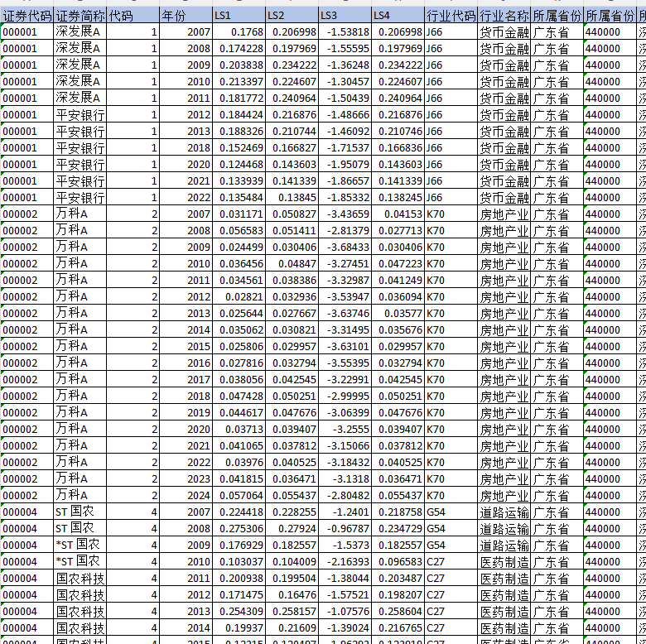646x644 pixels.
Task: Select the LS4 cell containing 0.04153
Action: click(398, 214)
